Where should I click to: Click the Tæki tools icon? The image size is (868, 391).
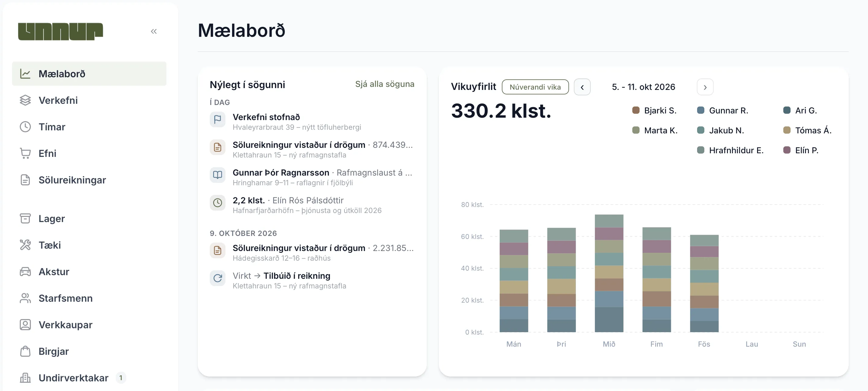point(25,245)
